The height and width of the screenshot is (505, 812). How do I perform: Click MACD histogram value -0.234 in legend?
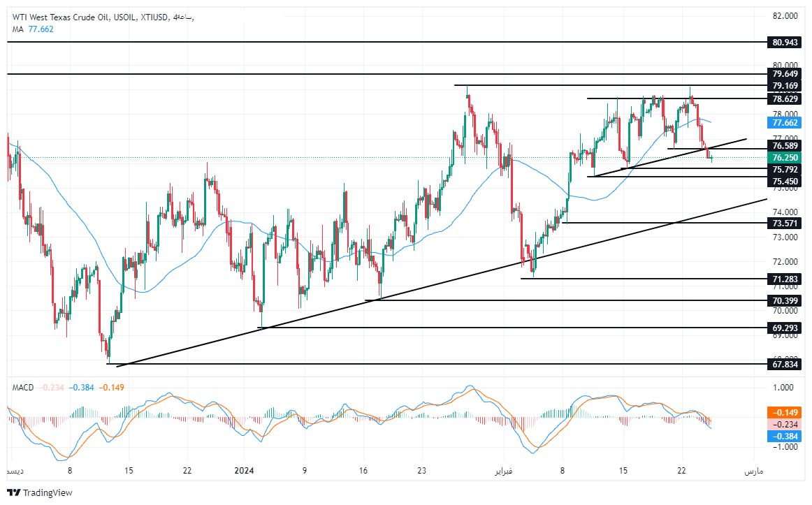click(52, 388)
